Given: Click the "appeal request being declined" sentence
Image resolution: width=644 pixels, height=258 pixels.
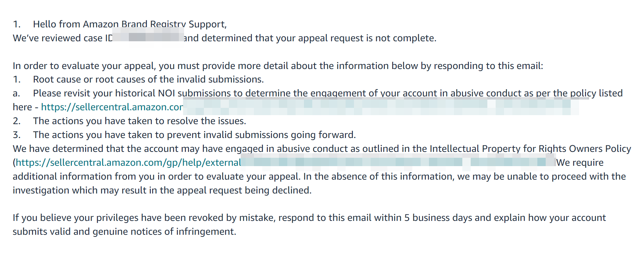Looking at the screenshot, I should click(162, 190).
